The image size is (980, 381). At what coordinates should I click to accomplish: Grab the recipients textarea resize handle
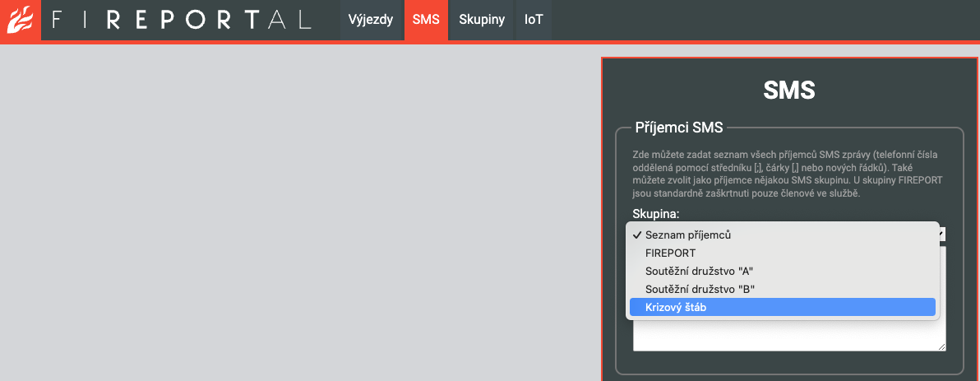[941, 347]
